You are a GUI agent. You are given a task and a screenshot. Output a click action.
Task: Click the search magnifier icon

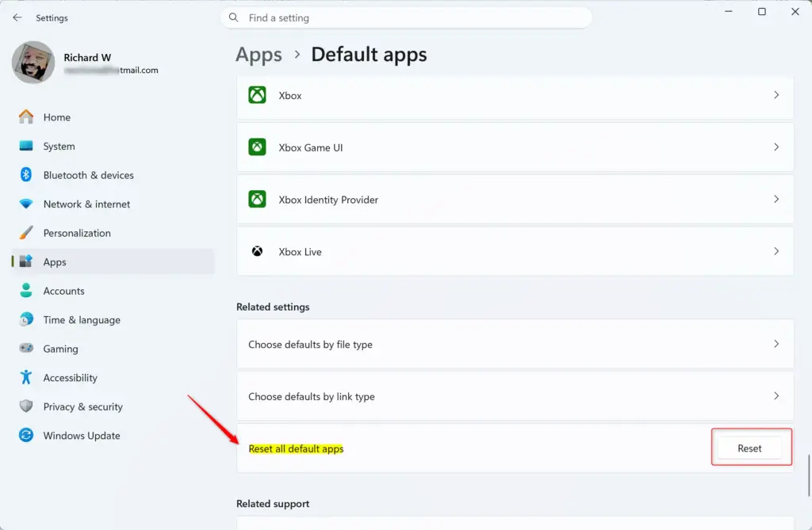(234, 17)
